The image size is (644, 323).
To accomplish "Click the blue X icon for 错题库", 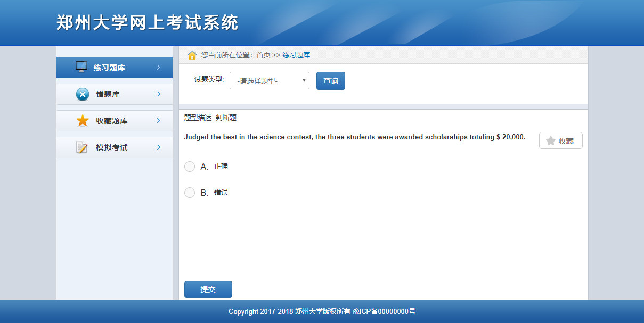I will coord(83,94).
